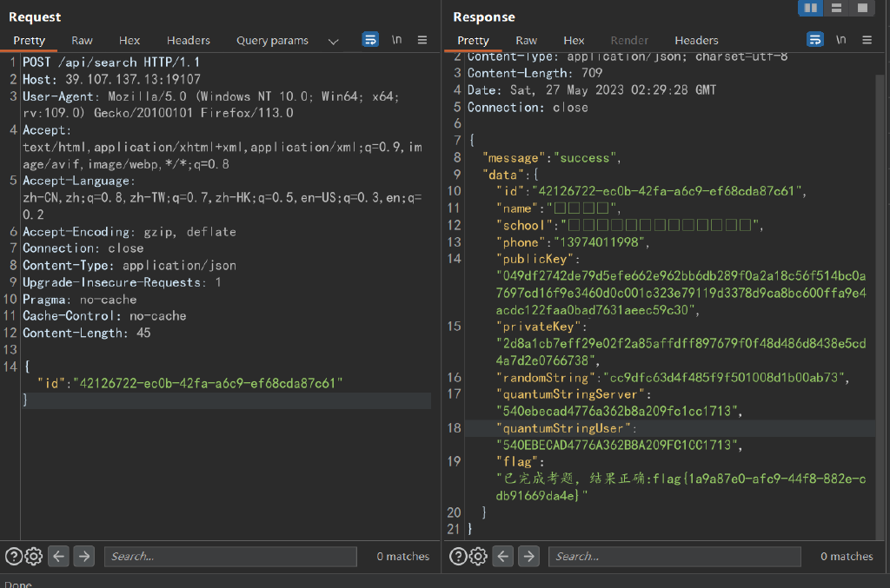Go to next match in Response search
This screenshot has width=890, height=588.
click(528, 556)
